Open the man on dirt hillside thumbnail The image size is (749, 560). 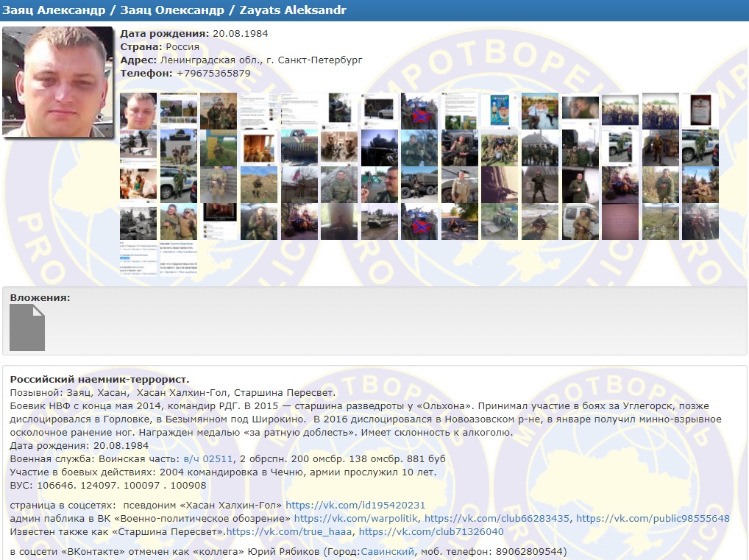point(259,185)
